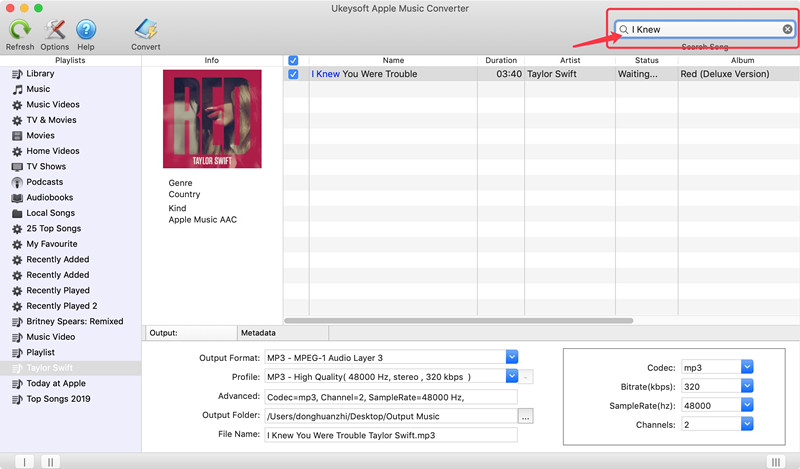
Task: Click the magnifier icon in search box
Action: 623,30
